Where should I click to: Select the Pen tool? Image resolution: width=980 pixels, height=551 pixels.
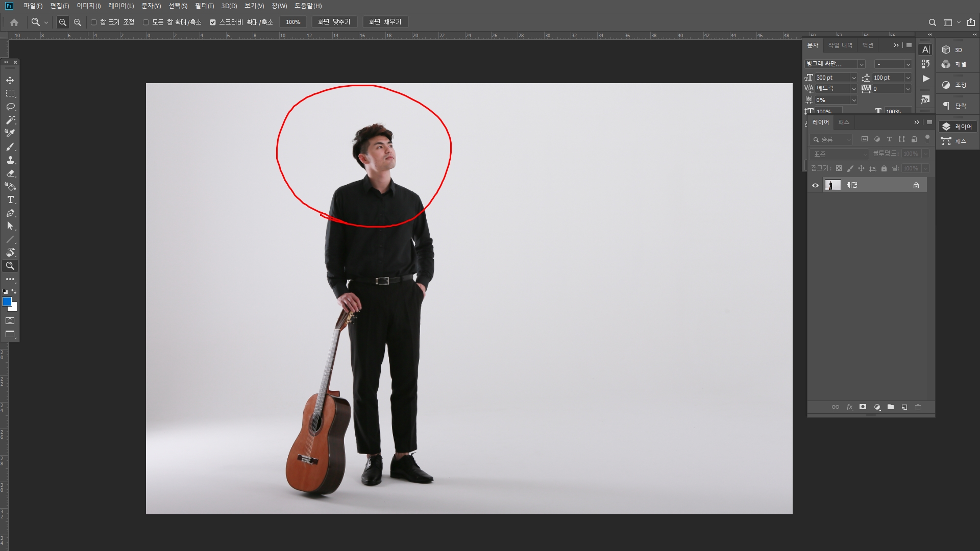pyautogui.click(x=10, y=213)
